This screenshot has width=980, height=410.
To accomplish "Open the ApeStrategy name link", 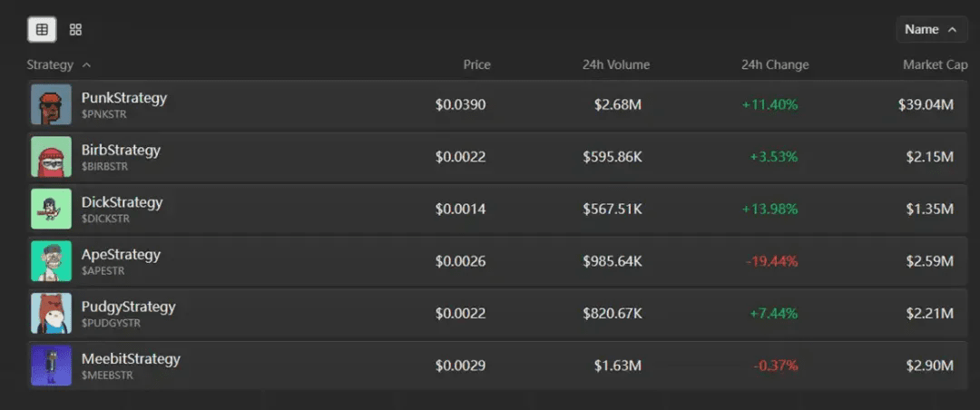I will [x=121, y=255].
